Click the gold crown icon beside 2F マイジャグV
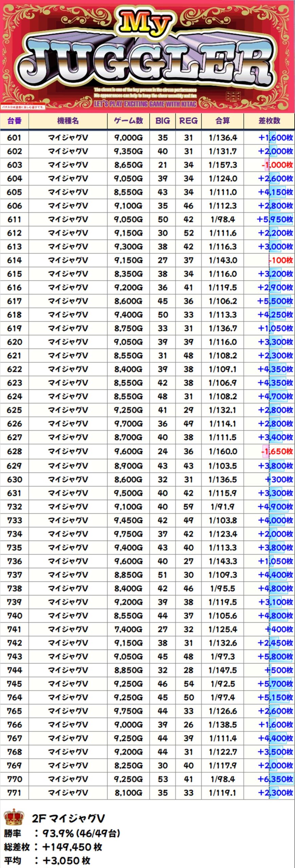 (x=14, y=817)
